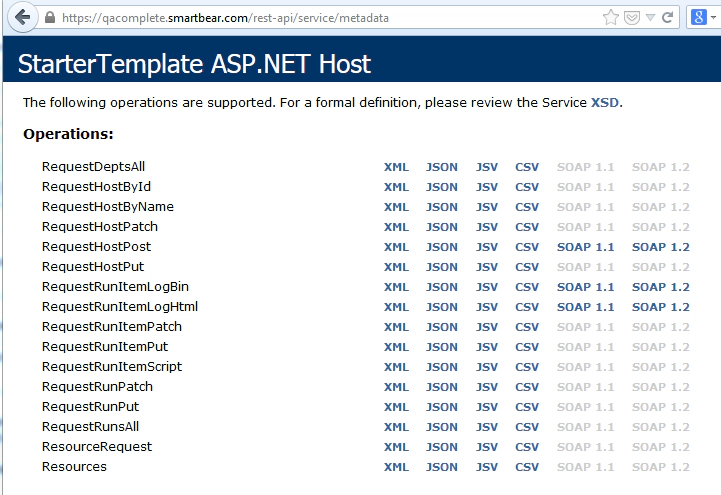Open XML link for RequestRunsAll

point(396,427)
